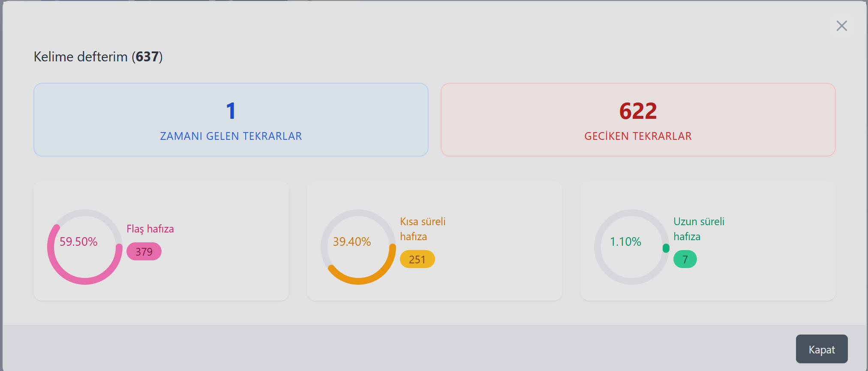
Task: Click the X close icon in the corner
Action: [x=841, y=26]
